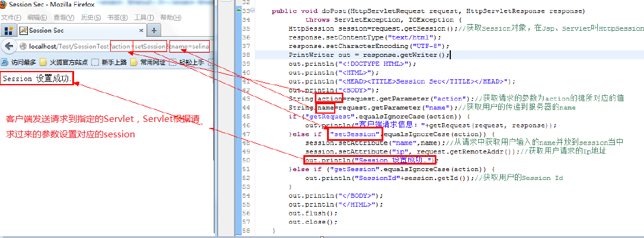Click 'String action=request.getParameter' code line
The image size is (644, 238).
point(456,98)
